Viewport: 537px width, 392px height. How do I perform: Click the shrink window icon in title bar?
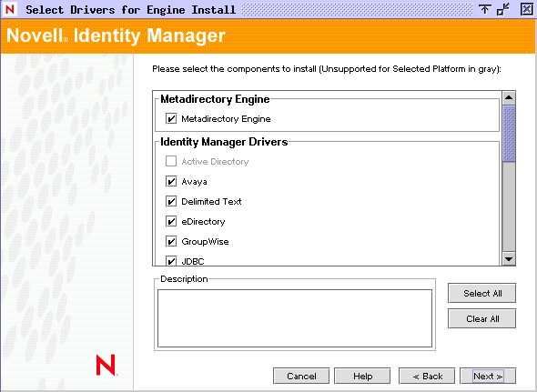[x=503, y=9]
